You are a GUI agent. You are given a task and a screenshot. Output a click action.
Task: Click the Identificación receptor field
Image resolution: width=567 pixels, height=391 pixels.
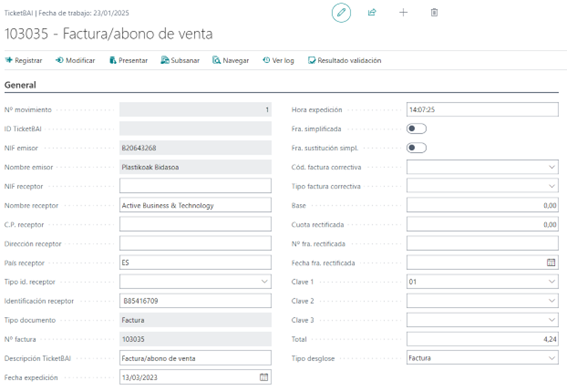(x=195, y=301)
